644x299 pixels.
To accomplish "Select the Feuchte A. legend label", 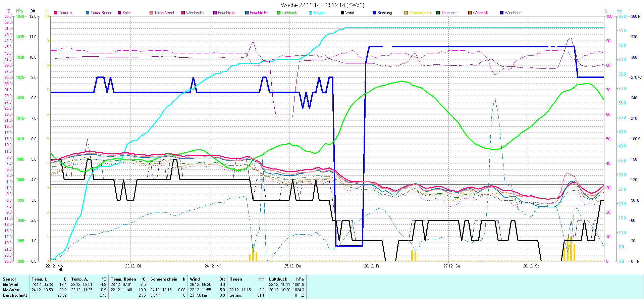I will [226, 13].
